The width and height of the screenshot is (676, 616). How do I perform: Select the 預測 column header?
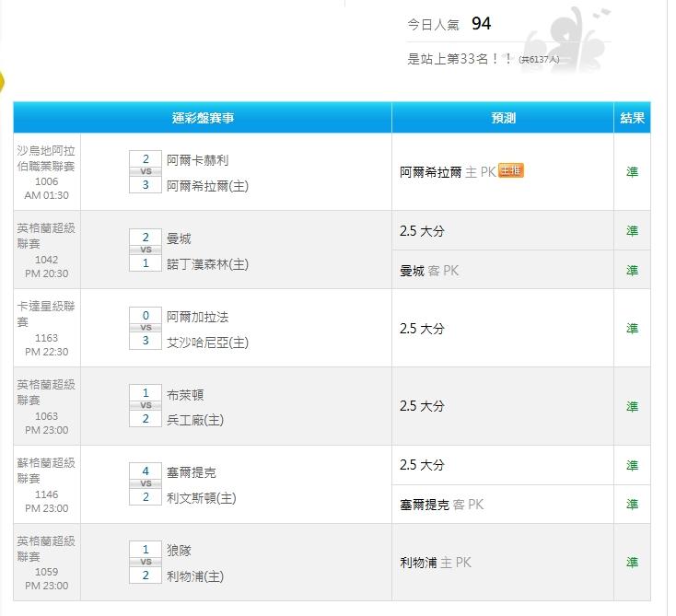pos(503,118)
